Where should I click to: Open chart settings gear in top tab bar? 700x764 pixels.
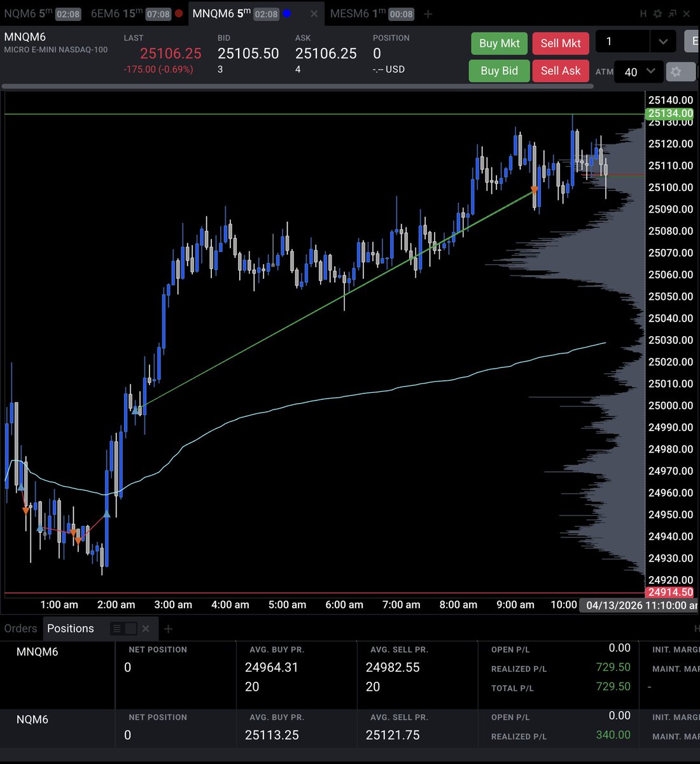click(x=657, y=13)
